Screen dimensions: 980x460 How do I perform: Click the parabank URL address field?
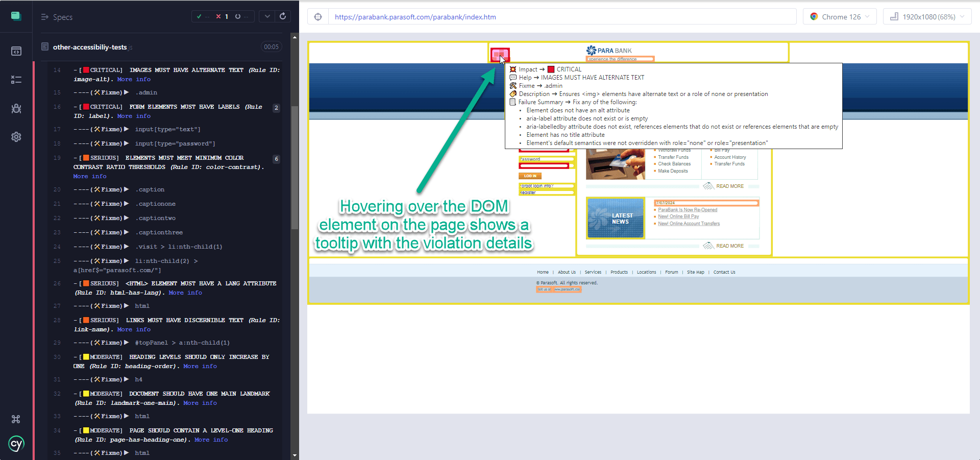[x=562, y=17]
